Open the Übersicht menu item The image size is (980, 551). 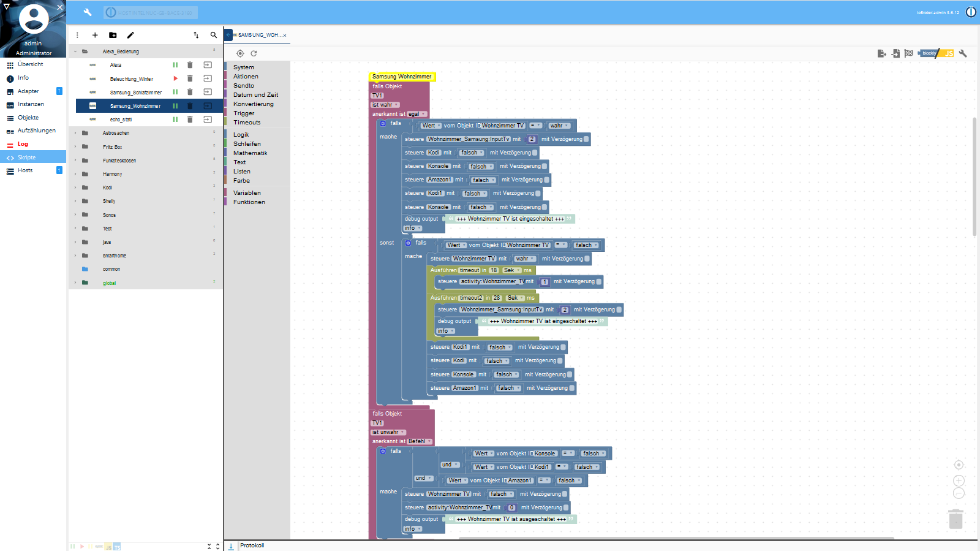33,64
